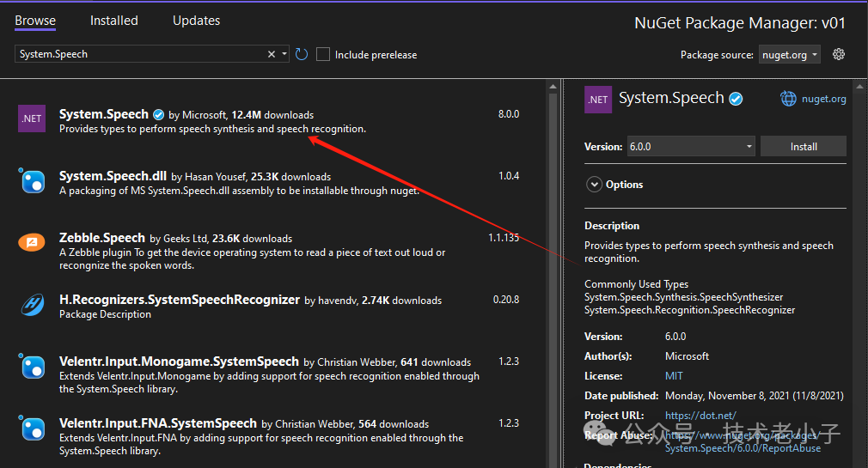Click the System.Speech .NET package icon in list

click(x=32, y=119)
